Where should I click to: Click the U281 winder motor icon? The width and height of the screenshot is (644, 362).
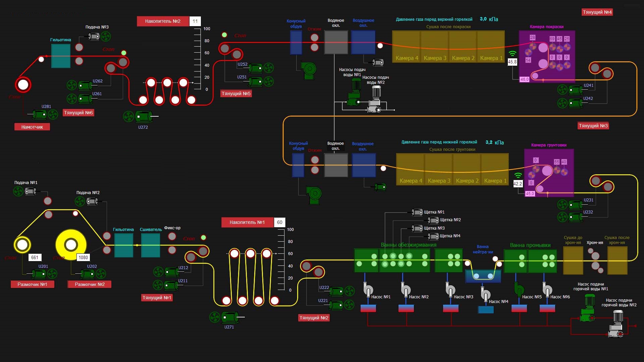coord(40,115)
